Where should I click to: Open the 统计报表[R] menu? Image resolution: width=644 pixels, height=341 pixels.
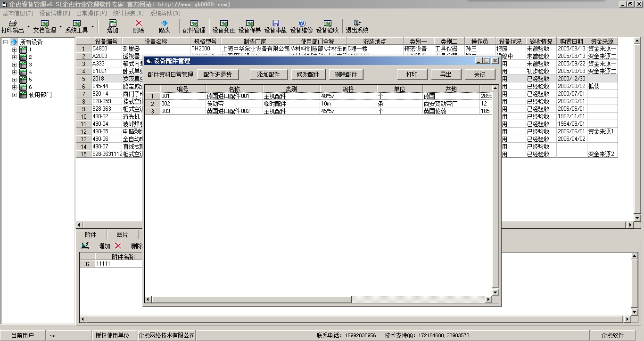click(x=128, y=13)
